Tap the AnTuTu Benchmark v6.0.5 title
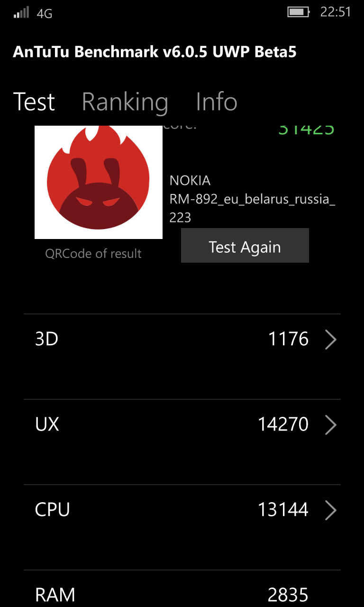This screenshot has height=607, width=364. pos(155,52)
